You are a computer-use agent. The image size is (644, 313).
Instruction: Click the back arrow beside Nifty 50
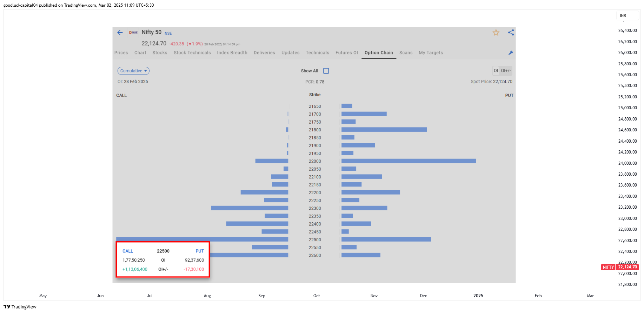120,33
